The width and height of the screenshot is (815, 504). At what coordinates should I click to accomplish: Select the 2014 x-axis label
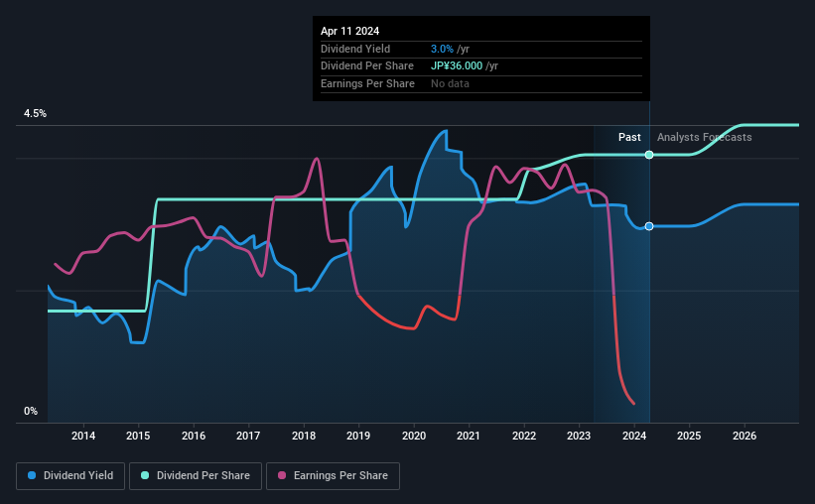[x=83, y=436]
